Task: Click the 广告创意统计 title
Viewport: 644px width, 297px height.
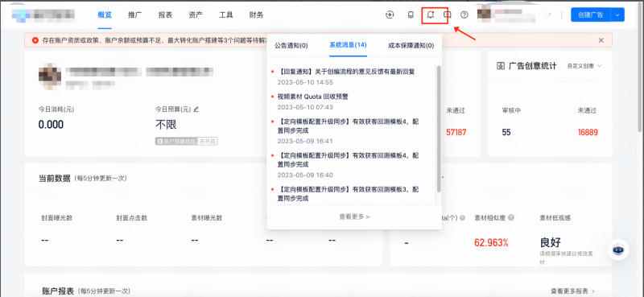Action: pos(532,66)
